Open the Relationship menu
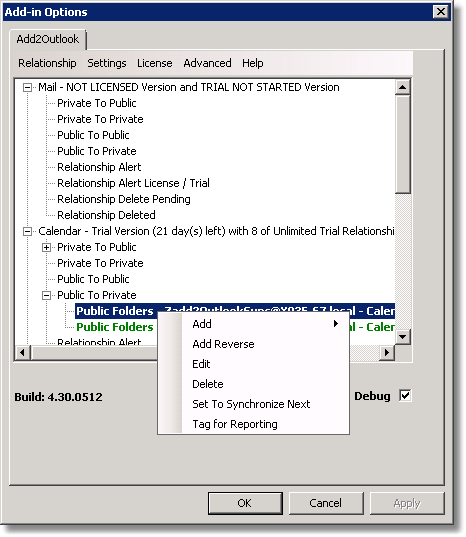 pos(47,63)
